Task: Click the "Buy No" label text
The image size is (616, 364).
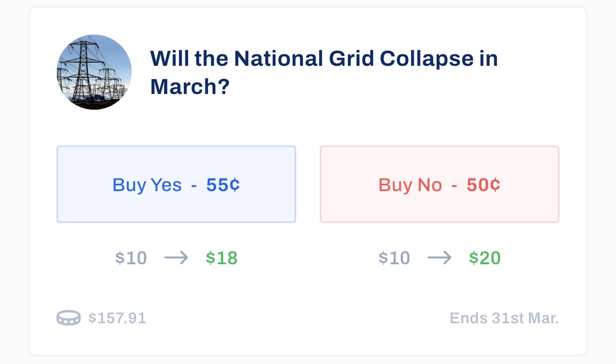Action: click(410, 185)
